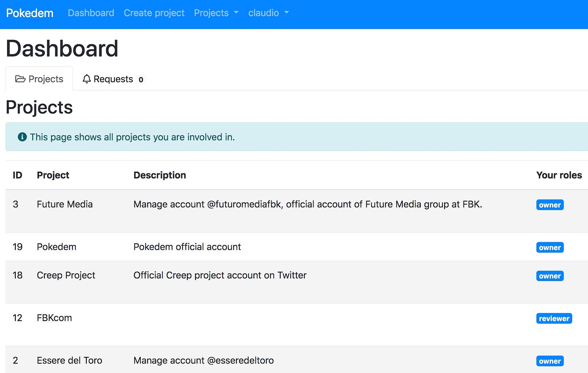588x373 pixels.
Task: Click description 'Manage account @esseredeltoro'
Action: 204,361
